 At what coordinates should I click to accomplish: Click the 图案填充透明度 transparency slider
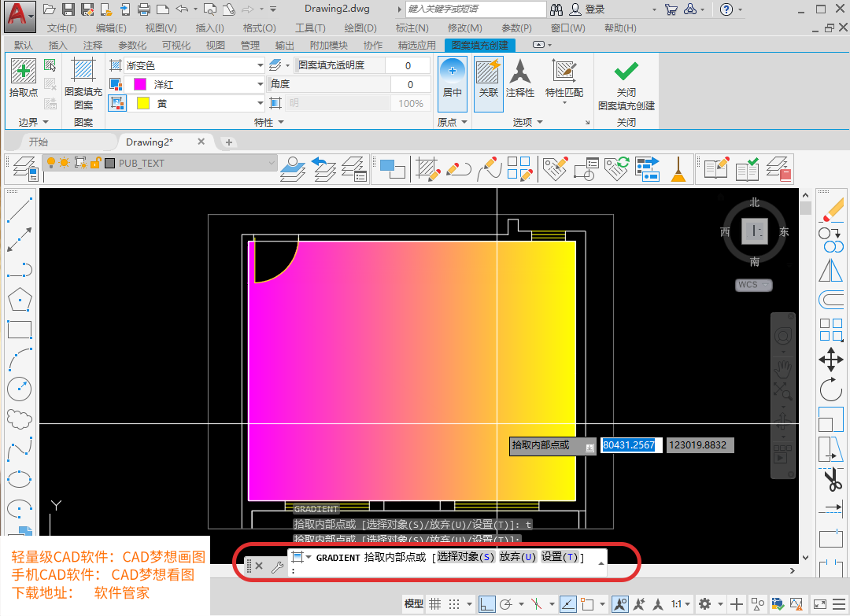(339, 65)
